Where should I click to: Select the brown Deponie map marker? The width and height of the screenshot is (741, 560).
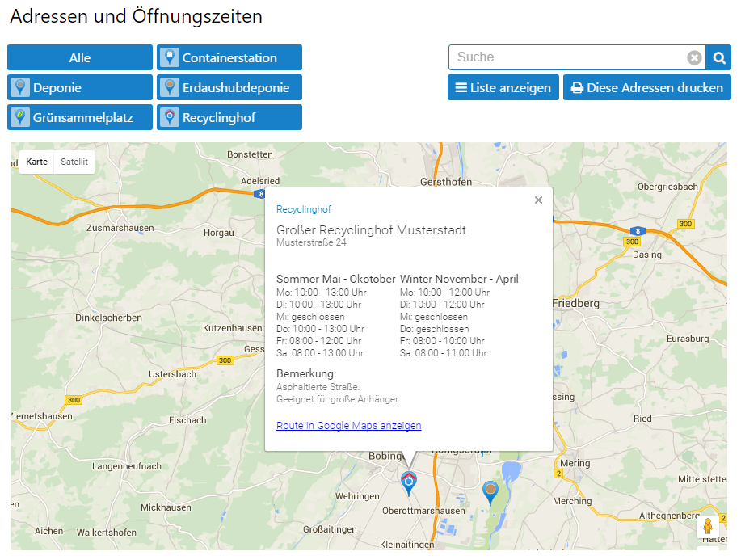tap(490, 492)
